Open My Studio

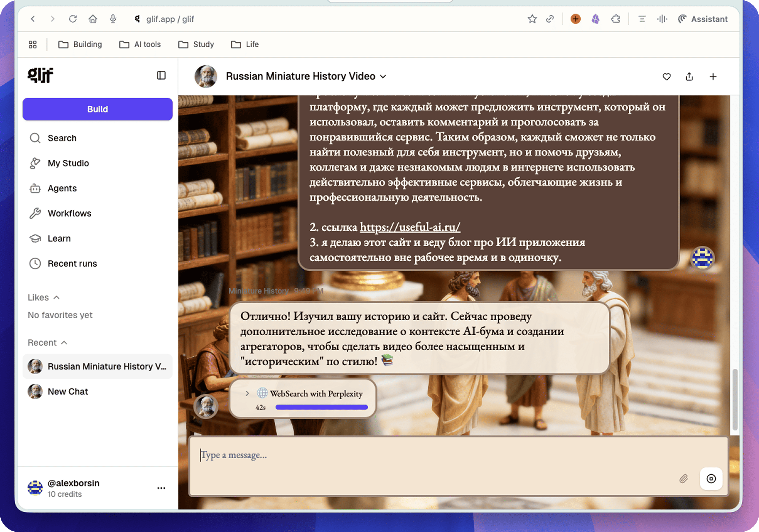click(68, 163)
